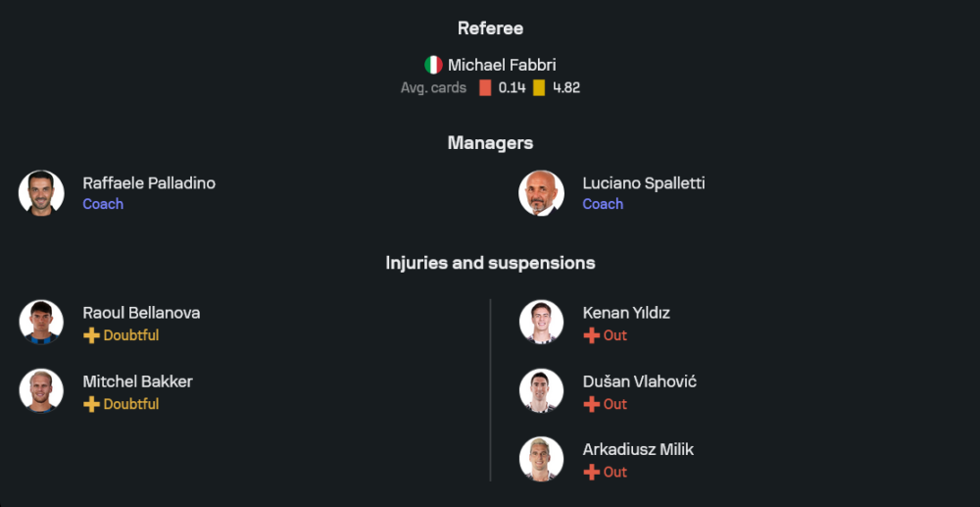
Task: Click the red out icon under Arkadiusz Milik
Action: [x=591, y=472]
